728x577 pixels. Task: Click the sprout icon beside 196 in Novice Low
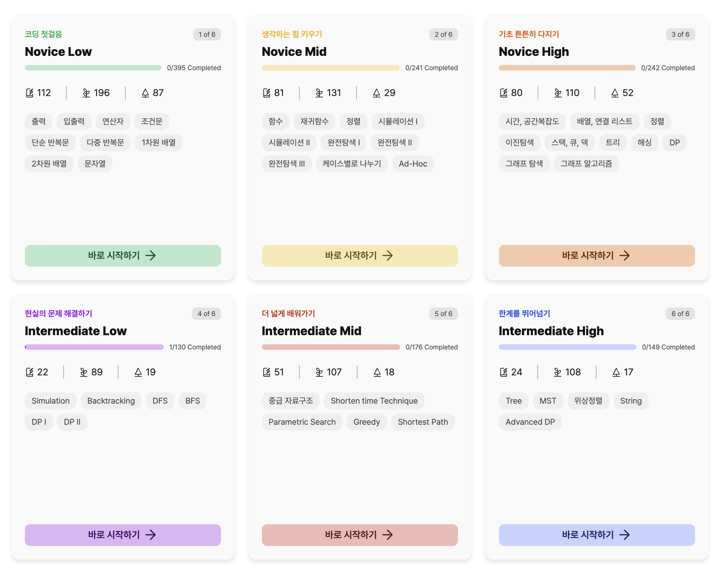[86, 93]
